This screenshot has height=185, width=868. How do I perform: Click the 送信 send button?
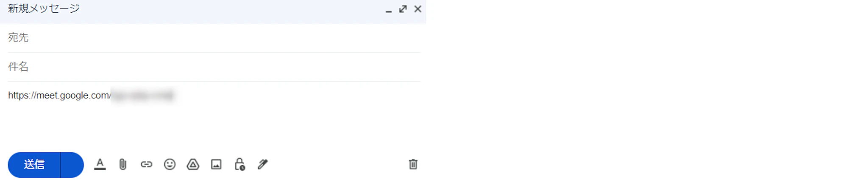click(x=34, y=165)
